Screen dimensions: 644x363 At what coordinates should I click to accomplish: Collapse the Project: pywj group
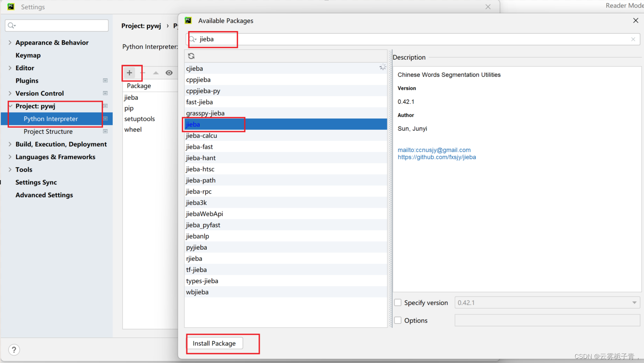10,106
